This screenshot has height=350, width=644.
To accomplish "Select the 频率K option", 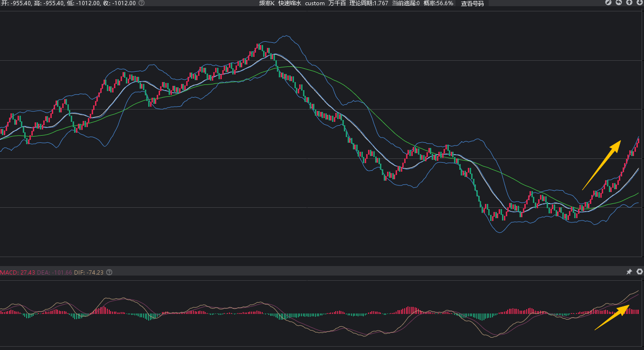I will (x=266, y=3).
